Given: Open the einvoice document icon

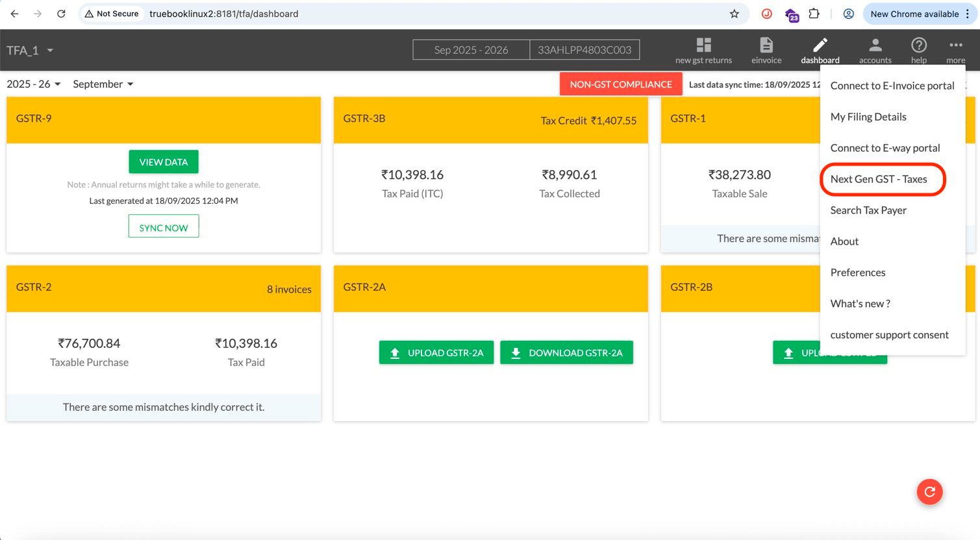Looking at the screenshot, I should pos(766,45).
